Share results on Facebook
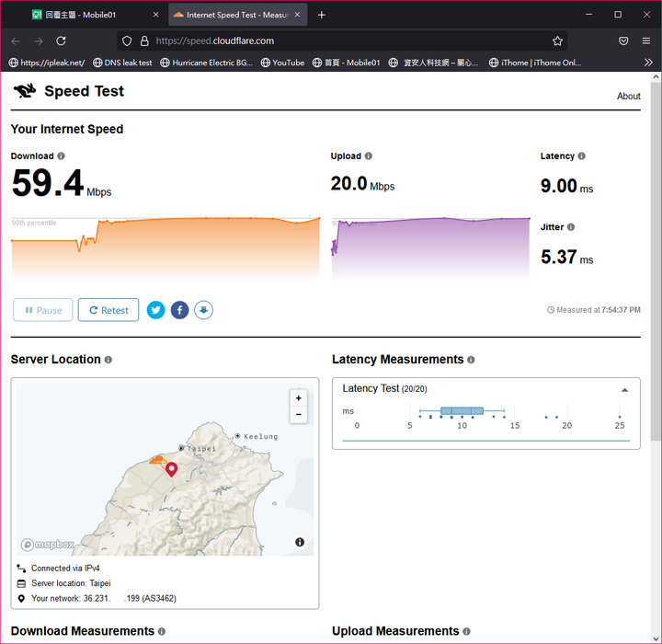Screen dimensions: 662x644 point(179,310)
